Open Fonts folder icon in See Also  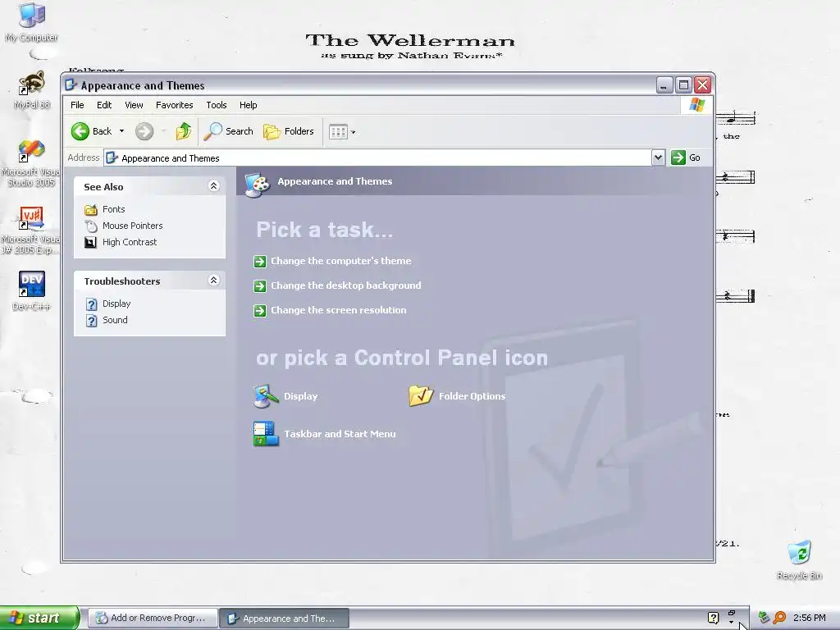[91, 209]
